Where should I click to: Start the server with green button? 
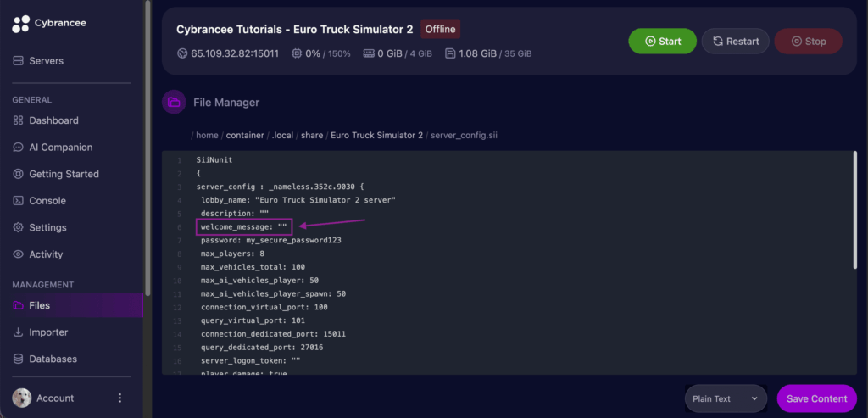[662, 41]
